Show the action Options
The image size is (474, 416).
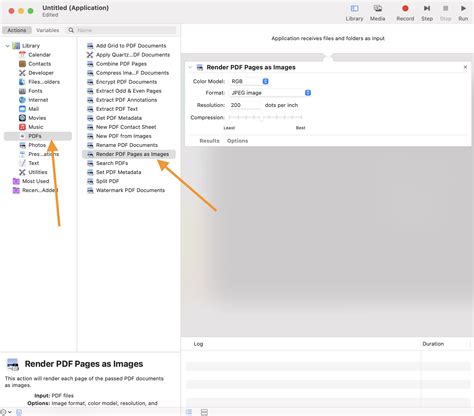pyautogui.click(x=237, y=141)
